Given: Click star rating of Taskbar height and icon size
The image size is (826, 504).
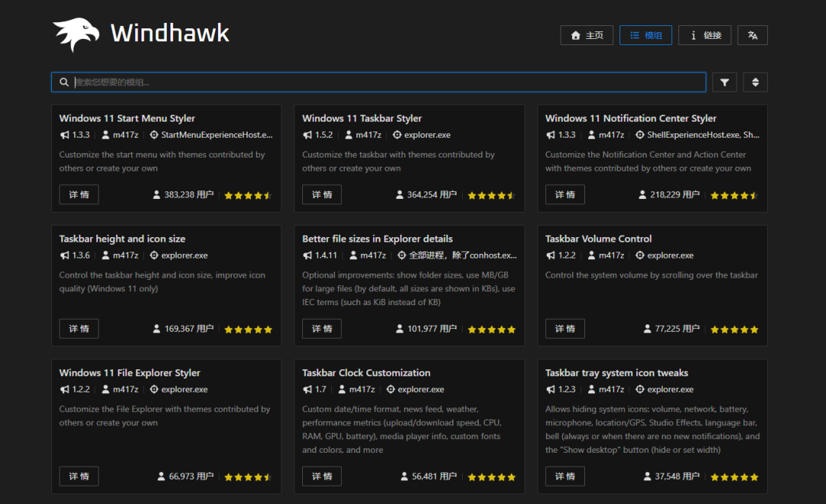Looking at the screenshot, I should click(248, 330).
